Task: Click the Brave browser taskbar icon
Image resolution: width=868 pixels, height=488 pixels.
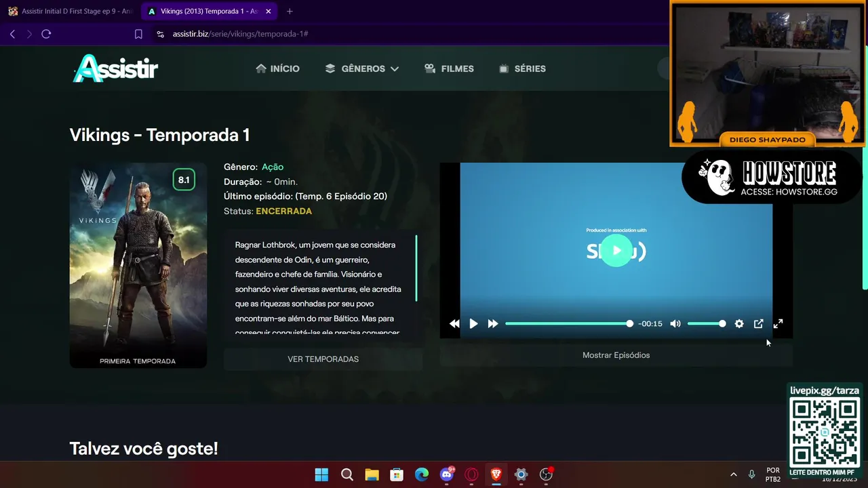Action: (x=496, y=474)
